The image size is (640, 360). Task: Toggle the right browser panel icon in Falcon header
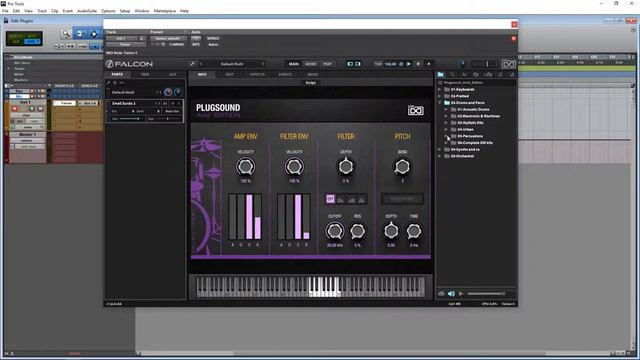point(358,64)
